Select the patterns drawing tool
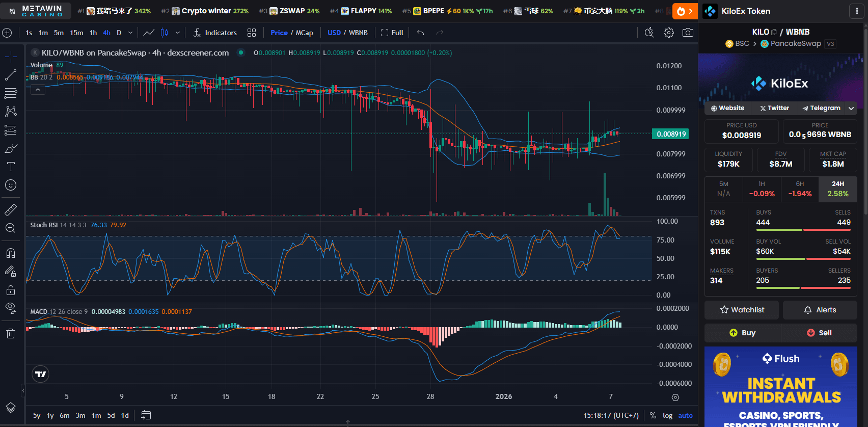 [11, 111]
